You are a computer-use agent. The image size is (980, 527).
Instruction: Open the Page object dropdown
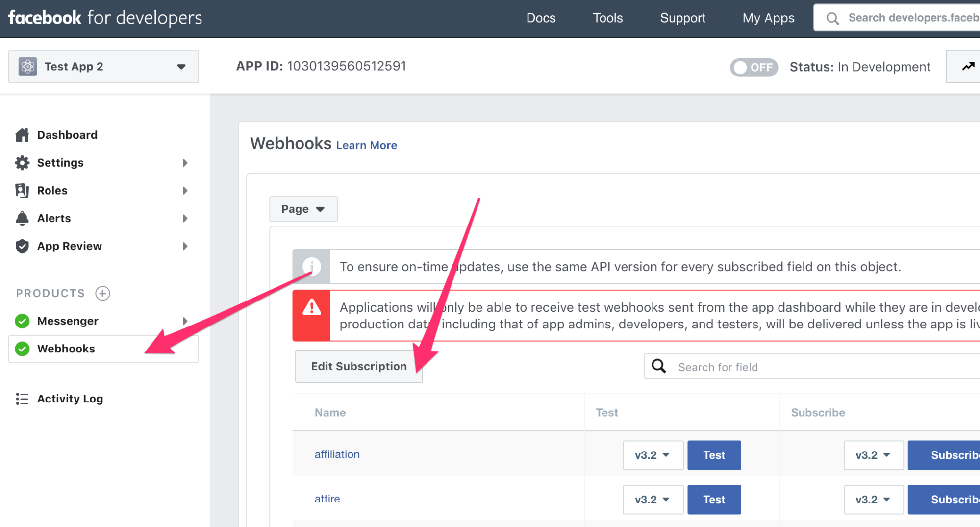click(x=303, y=209)
